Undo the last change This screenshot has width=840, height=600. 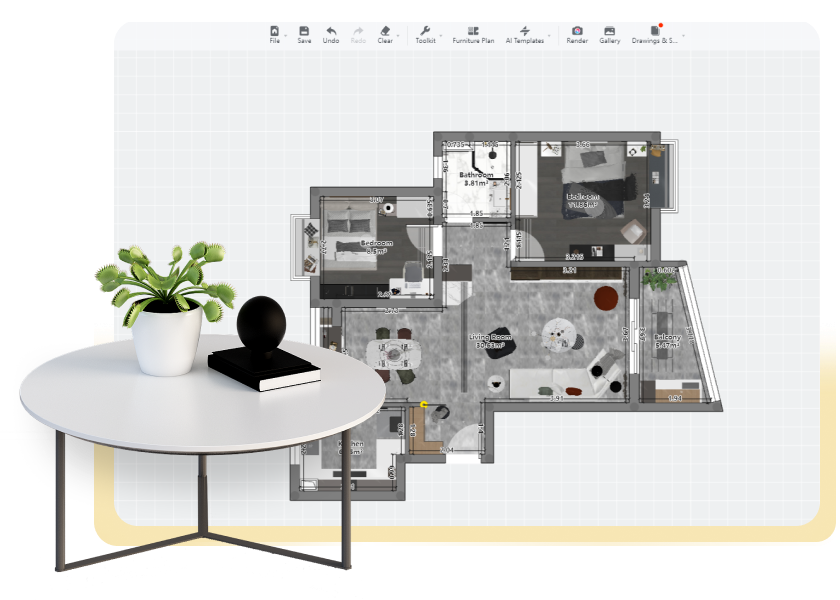[332, 33]
